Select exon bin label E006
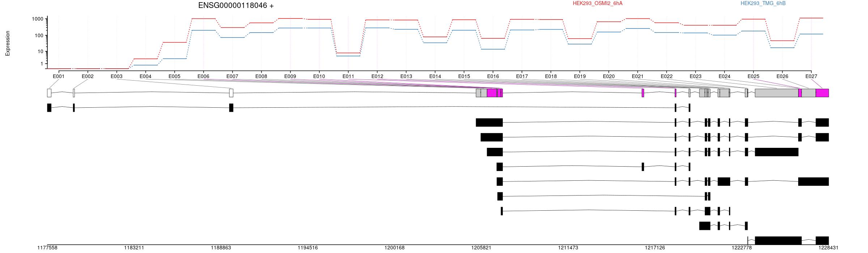The width and height of the screenshot is (868, 253). pyautogui.click(x=203, y=76)
